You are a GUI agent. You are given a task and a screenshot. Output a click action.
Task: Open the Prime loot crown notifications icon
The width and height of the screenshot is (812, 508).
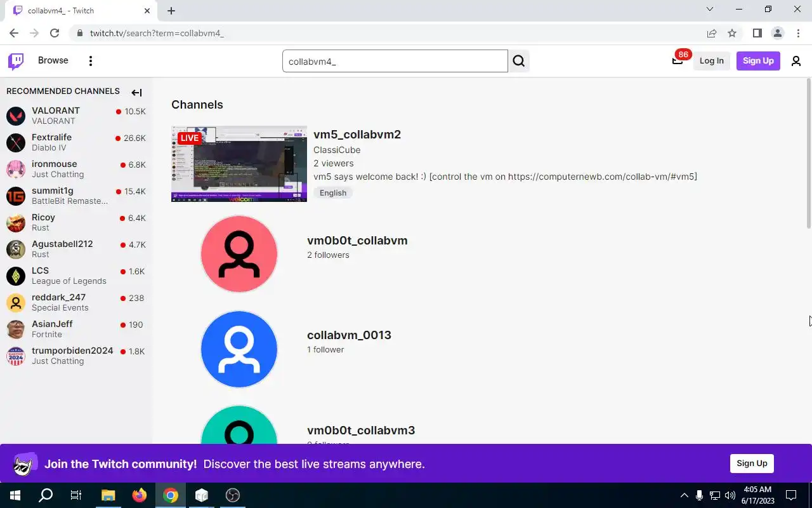point(678,60)
